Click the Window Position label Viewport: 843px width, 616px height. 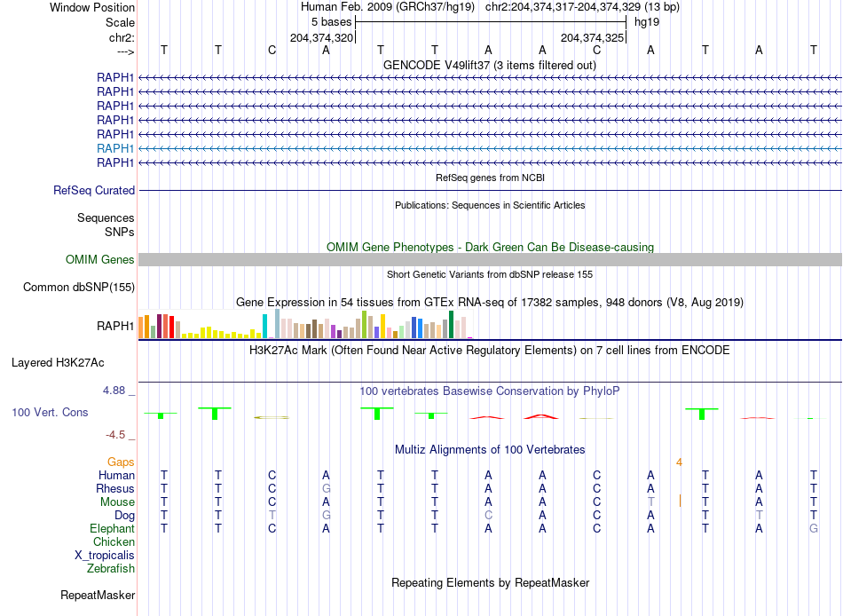click(92, 7)
